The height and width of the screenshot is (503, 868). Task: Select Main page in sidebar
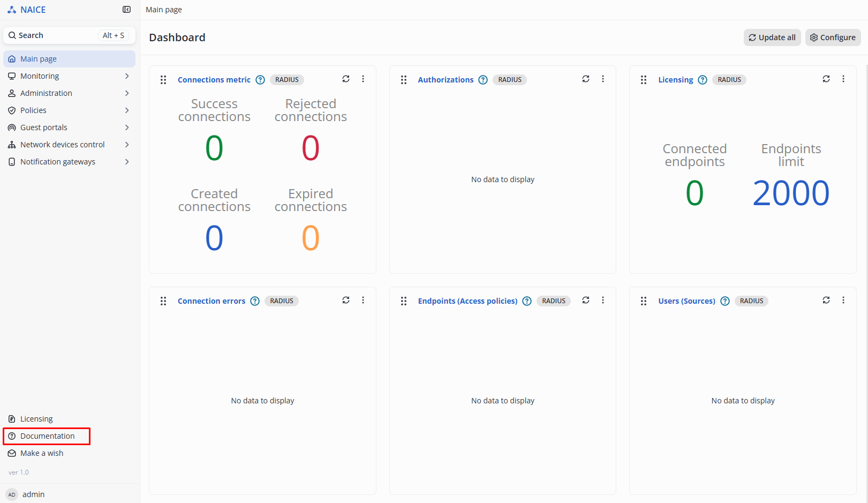(x=69, y=59)
